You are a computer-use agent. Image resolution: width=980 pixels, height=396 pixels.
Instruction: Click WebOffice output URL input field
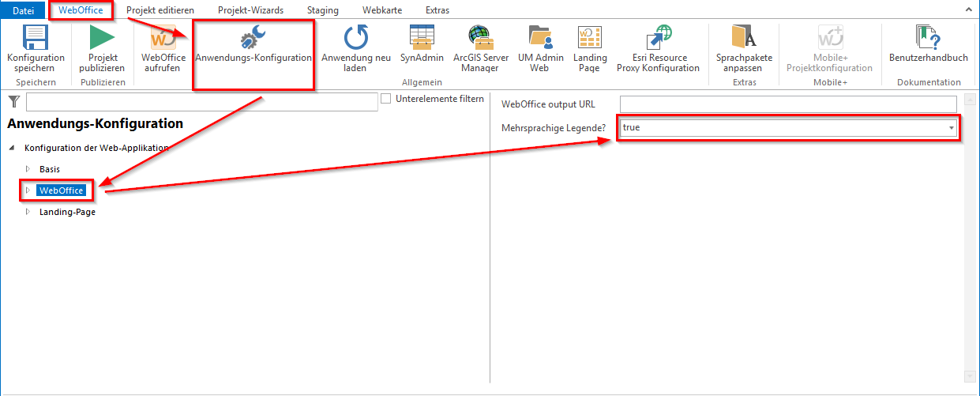tap(788, 104)
